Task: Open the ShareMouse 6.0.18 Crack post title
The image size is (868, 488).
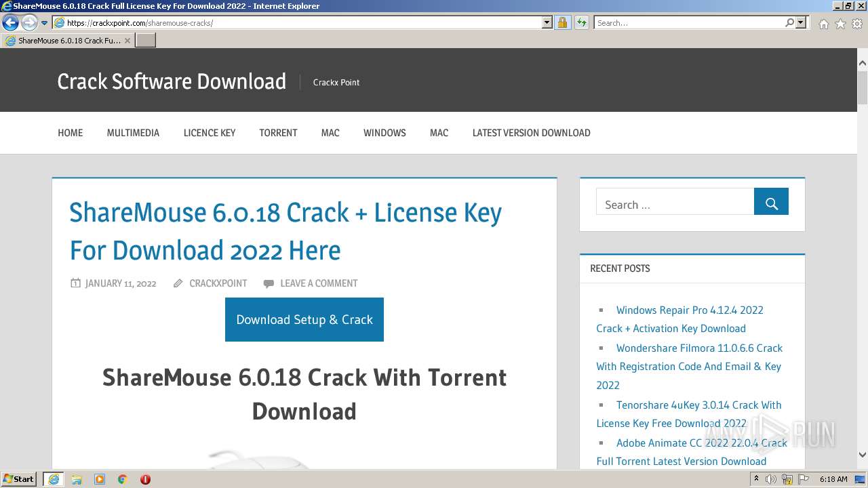Action: pos(285,232)
